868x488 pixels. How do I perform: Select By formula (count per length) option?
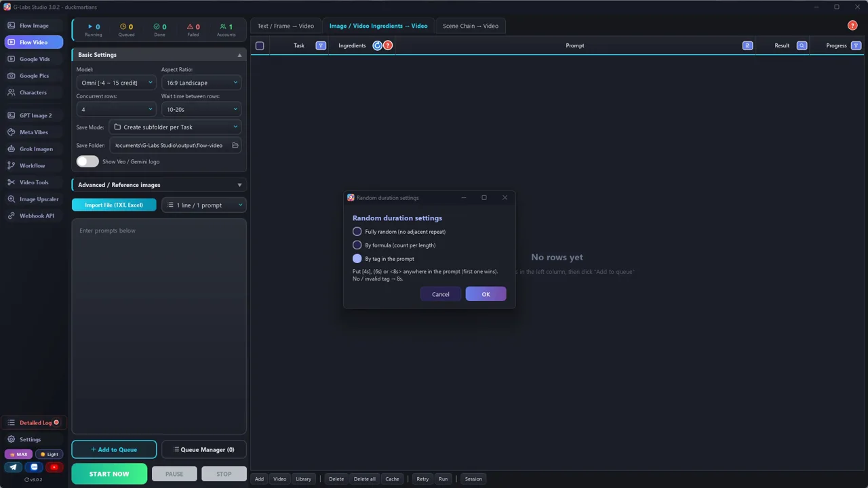394,245
